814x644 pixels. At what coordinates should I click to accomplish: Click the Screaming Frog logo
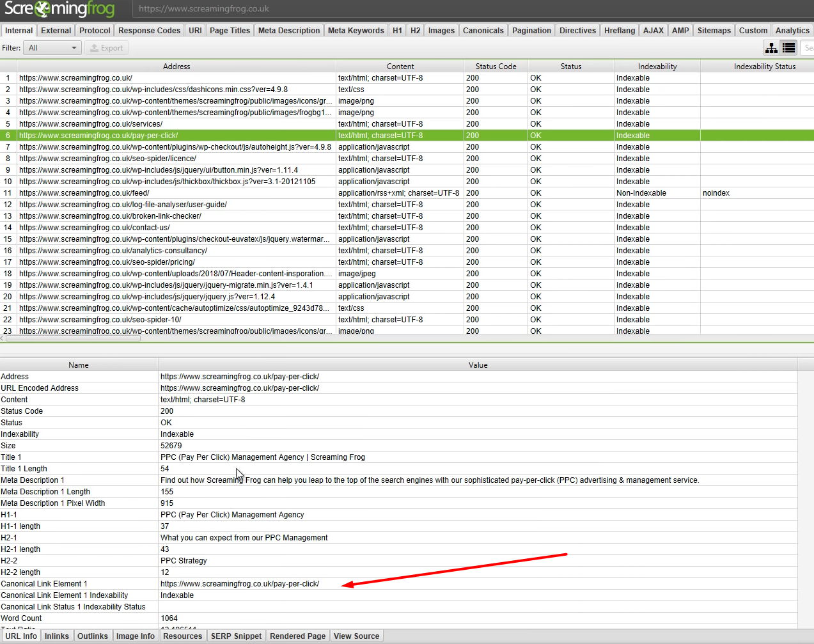tap(59, 9)
